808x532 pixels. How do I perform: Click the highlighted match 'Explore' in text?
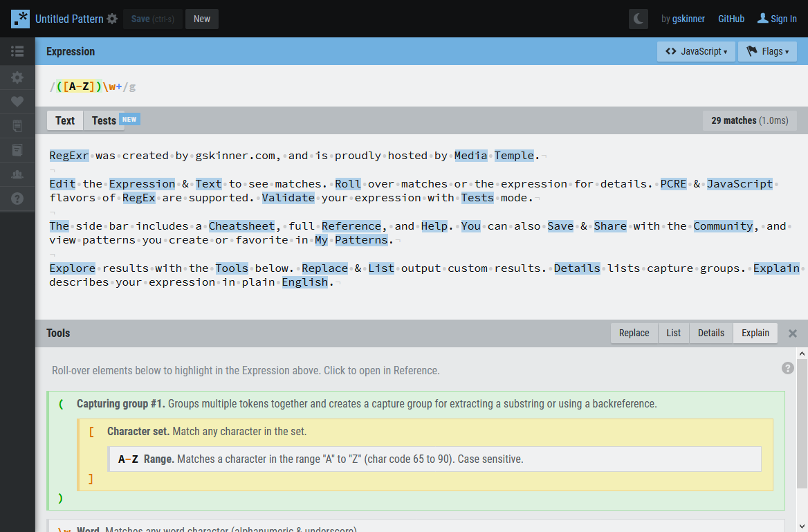[x=72, y=268]
